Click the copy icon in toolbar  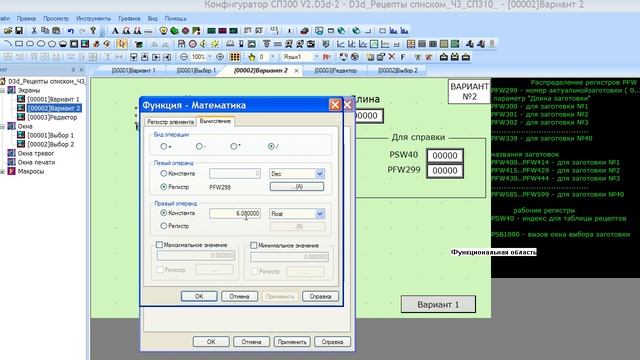[45, 31]
